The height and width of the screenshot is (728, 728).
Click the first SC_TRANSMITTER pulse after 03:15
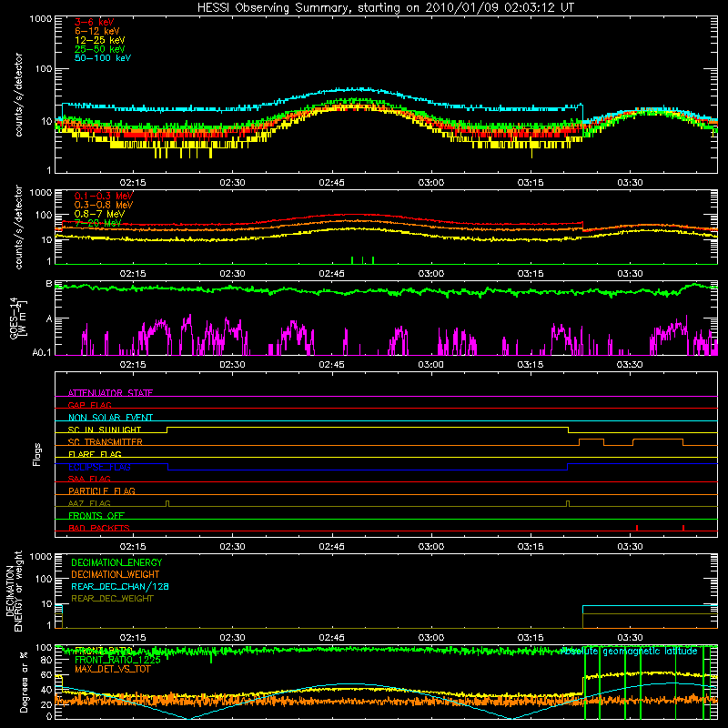(x=591, y=442)
